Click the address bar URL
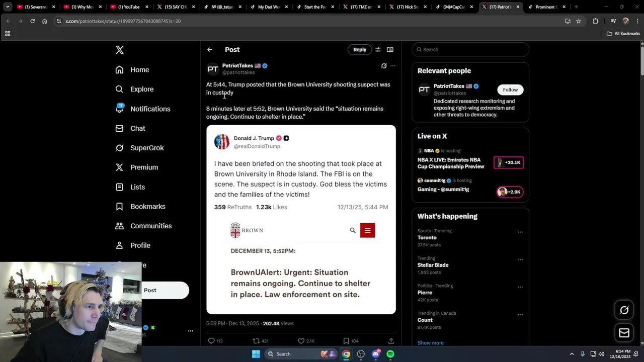The width and height of the screenshot is (644, 362). pos(123,21)
